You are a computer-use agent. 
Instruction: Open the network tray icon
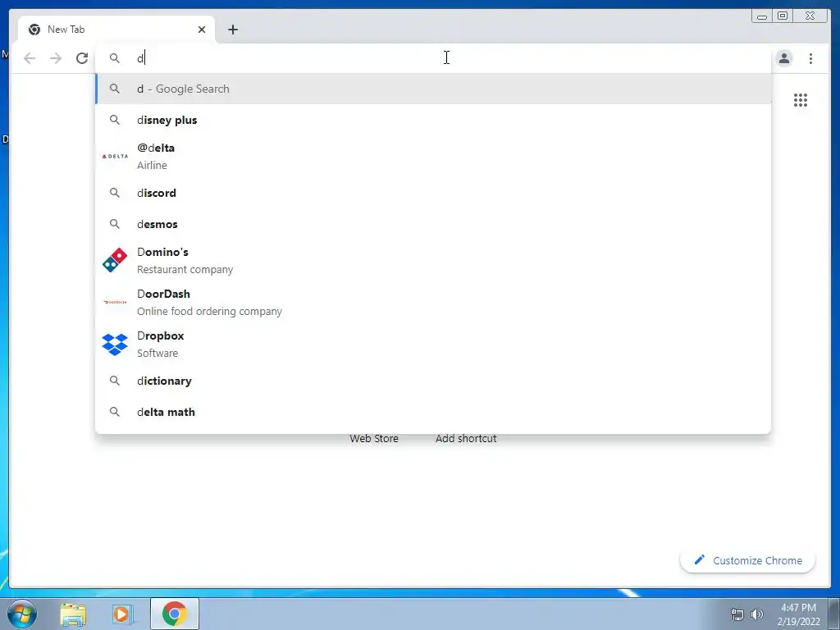[x=737, y=614]
